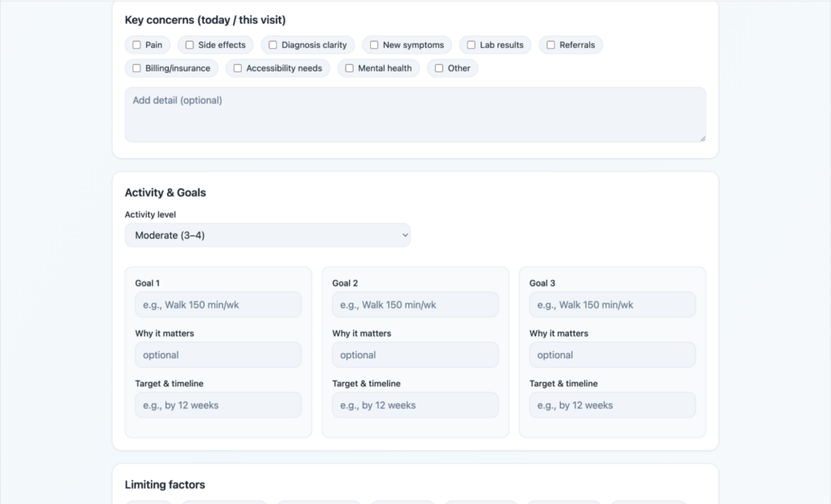Grab the detail text area resize handle
831x504 pixels.
(x=702, y=138)
